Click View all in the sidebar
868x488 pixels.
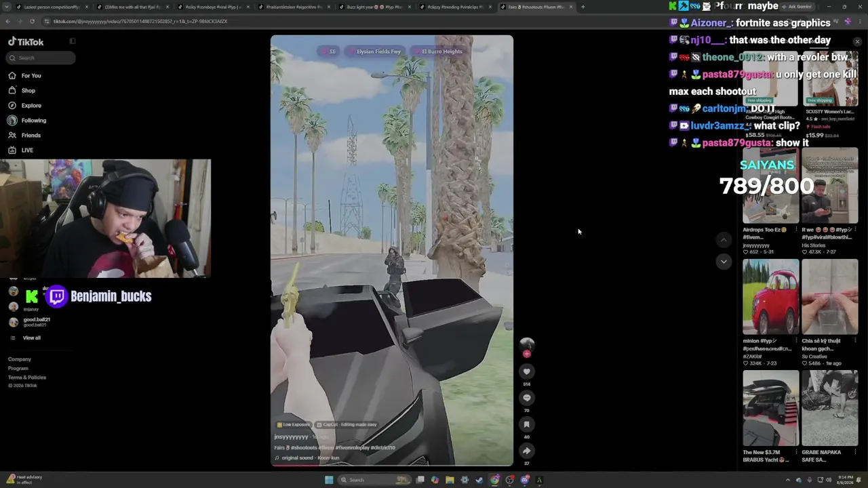coord(32,338)
